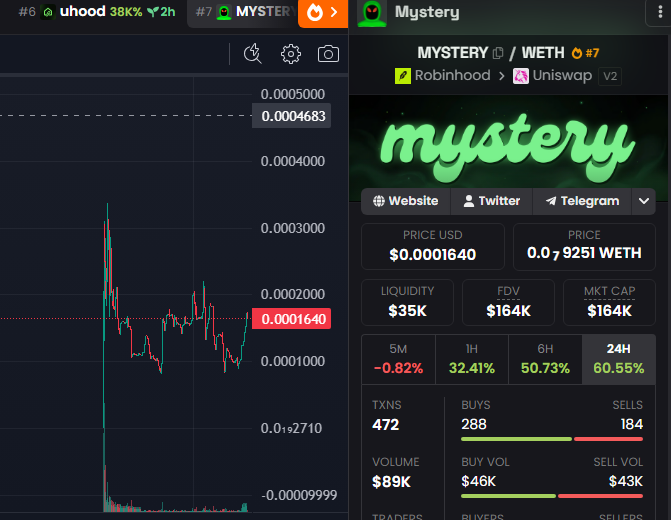This screenshot has width=671, height=520.
Task: Click the 38K% gain on uhood
Action: 126,12
